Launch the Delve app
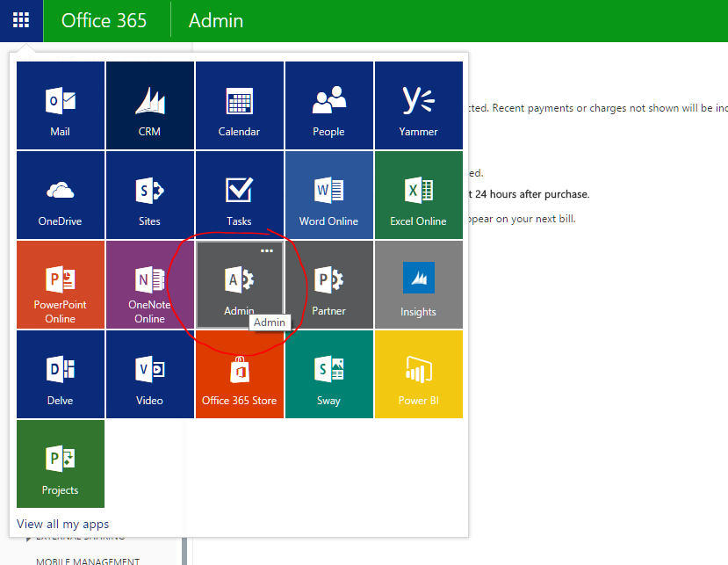 [x=61, y=374]
